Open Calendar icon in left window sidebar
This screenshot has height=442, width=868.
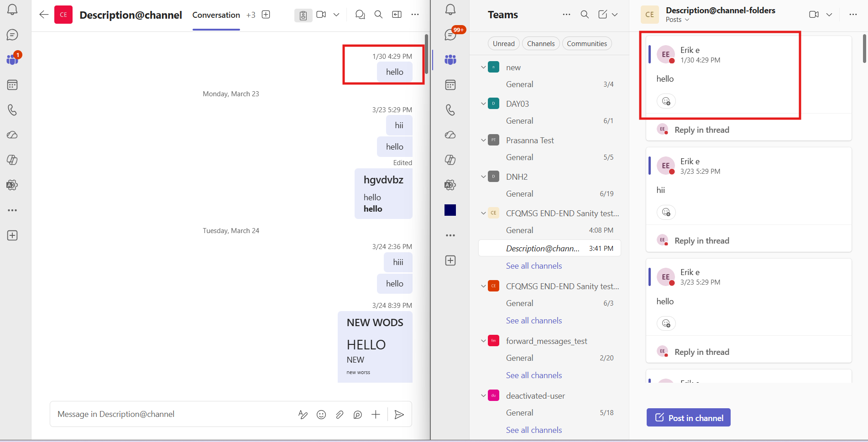click(12, 85)
